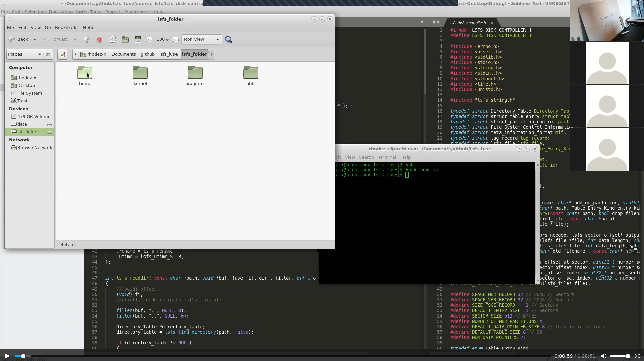Open Computer via the monitor toolbar icon
This screenshot has height=361, width=644.
point(138,39)
